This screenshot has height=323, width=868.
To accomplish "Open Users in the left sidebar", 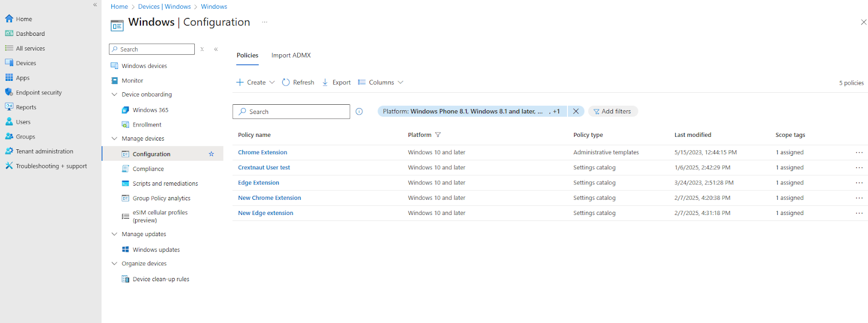I will coord(23,122).
